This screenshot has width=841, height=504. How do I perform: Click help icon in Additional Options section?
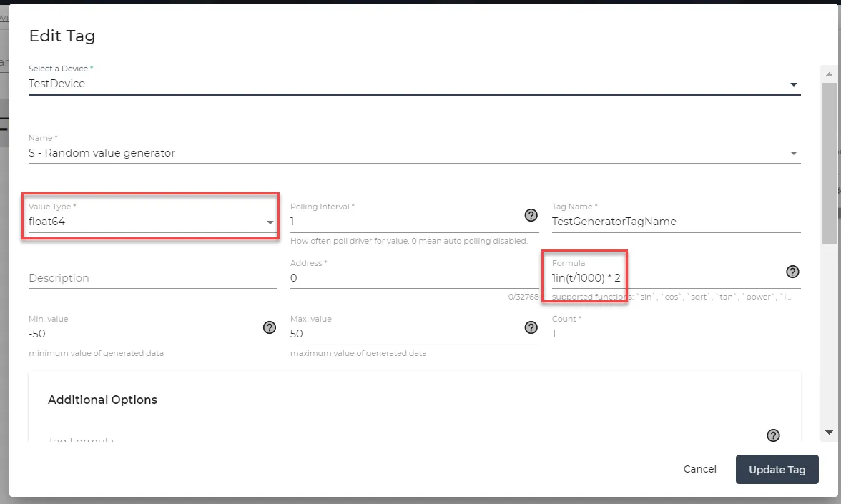tap(773, 435)
